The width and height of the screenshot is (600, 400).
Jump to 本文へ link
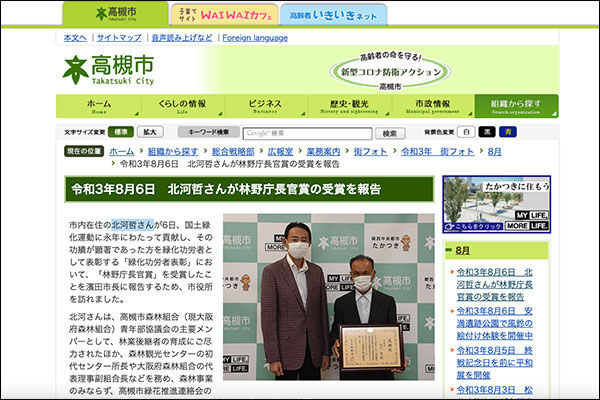(x=75, y=38)
